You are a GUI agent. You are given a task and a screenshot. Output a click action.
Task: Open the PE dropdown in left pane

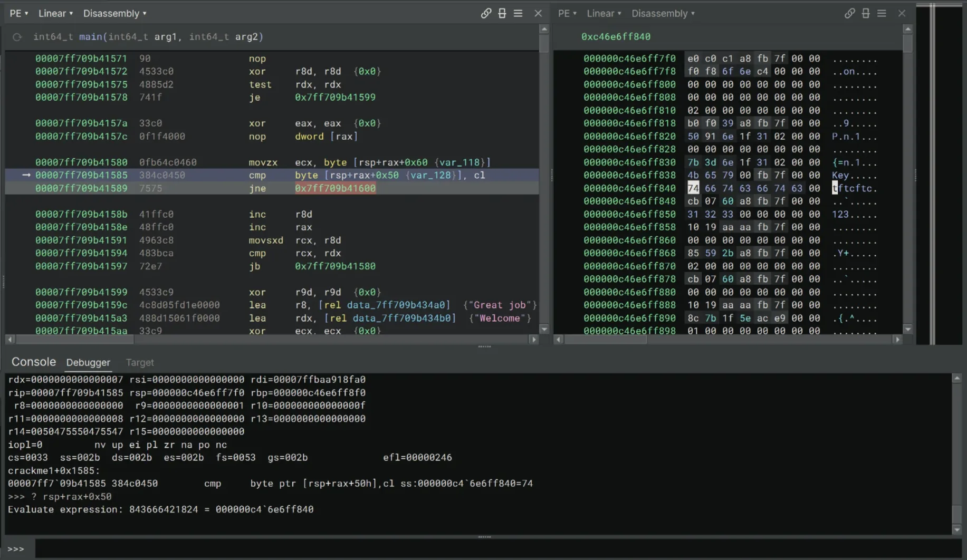[18, 13]
